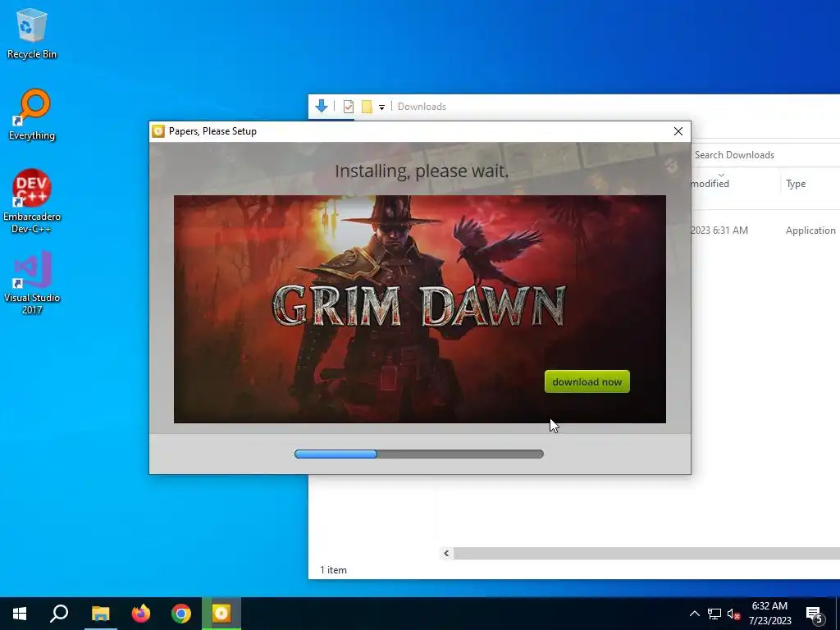Click the 6:31 AM date modified cell
The width and height of the screenshot is (840, 630).
point(719,231)
